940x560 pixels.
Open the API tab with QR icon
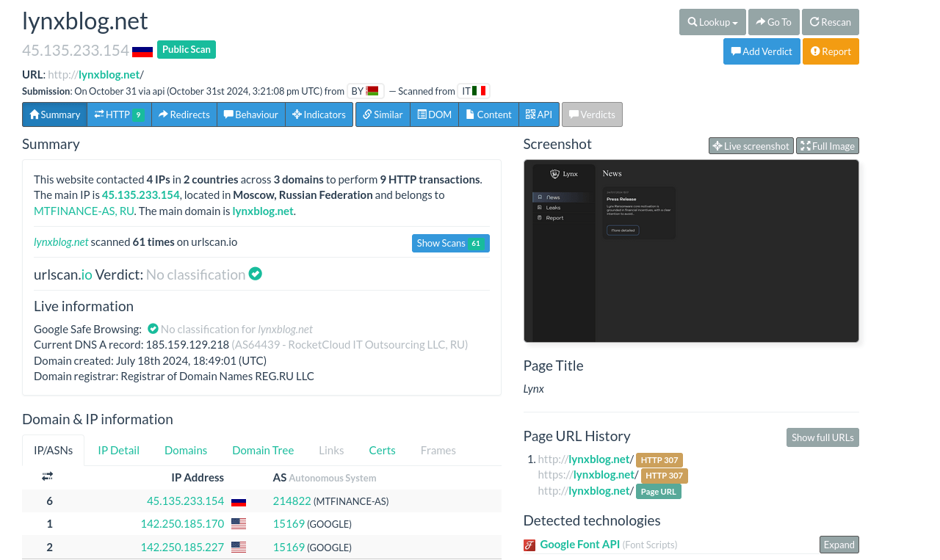538,114
